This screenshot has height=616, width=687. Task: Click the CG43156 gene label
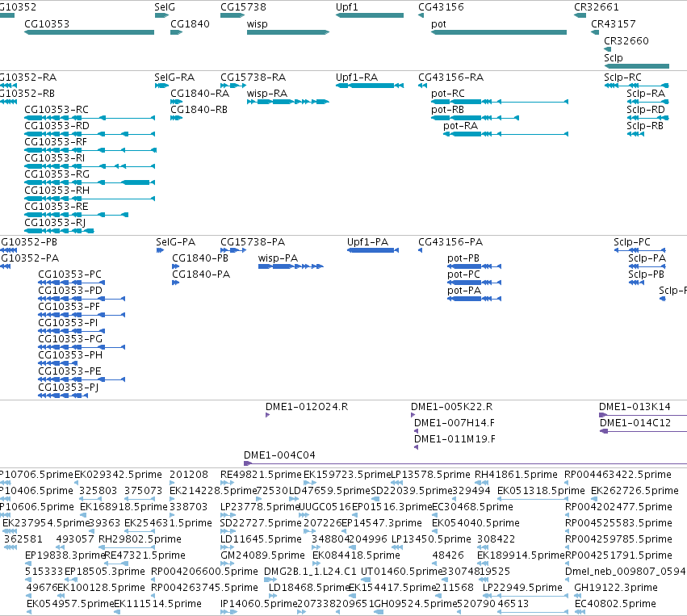442,7
